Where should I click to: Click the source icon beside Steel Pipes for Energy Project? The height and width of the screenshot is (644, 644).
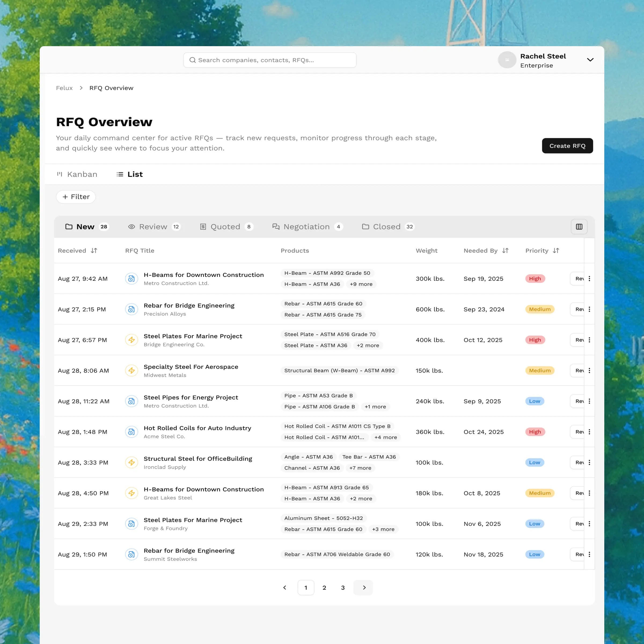pyautogui.click(x=131, y=401)
